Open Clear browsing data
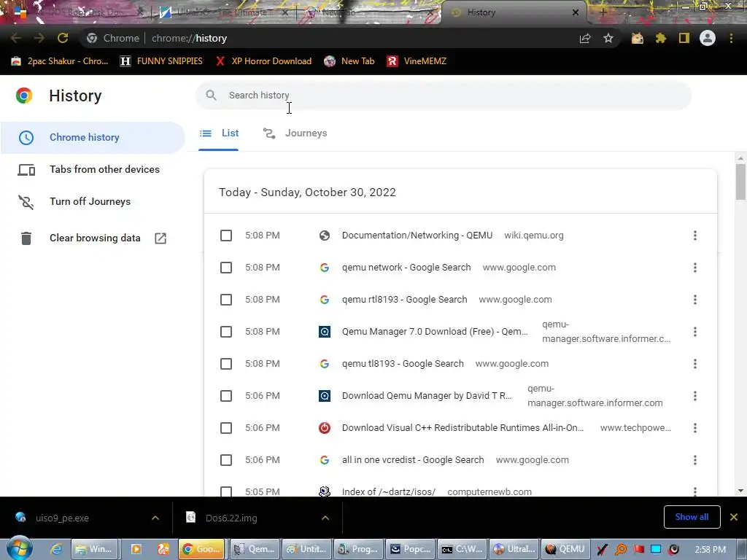 pos(93,238)
